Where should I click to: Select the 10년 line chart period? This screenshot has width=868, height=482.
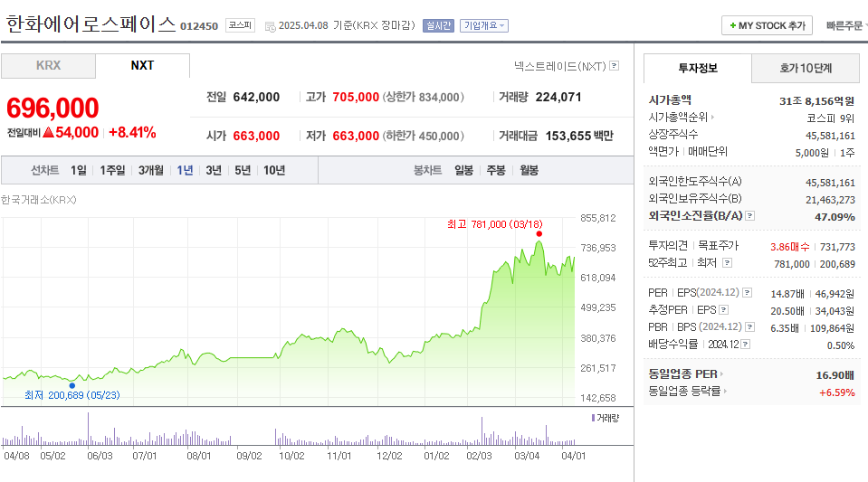click(x=274, y=170)
